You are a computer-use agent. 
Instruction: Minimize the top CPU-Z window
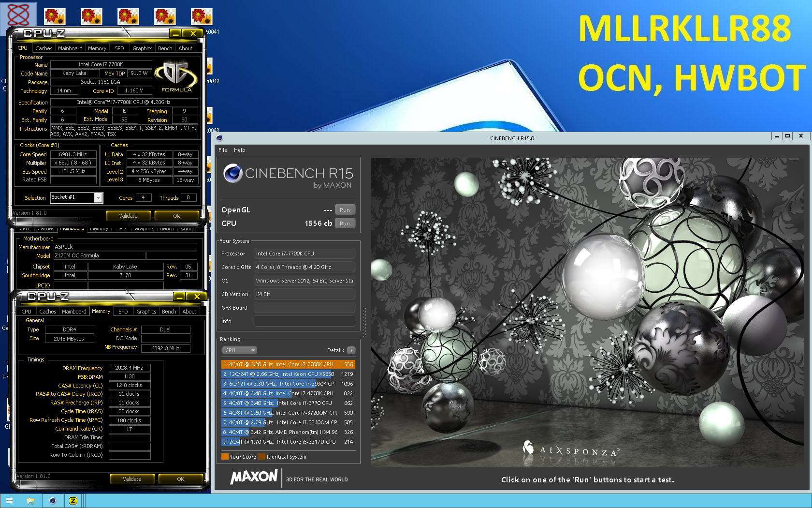tap(175, 33)
